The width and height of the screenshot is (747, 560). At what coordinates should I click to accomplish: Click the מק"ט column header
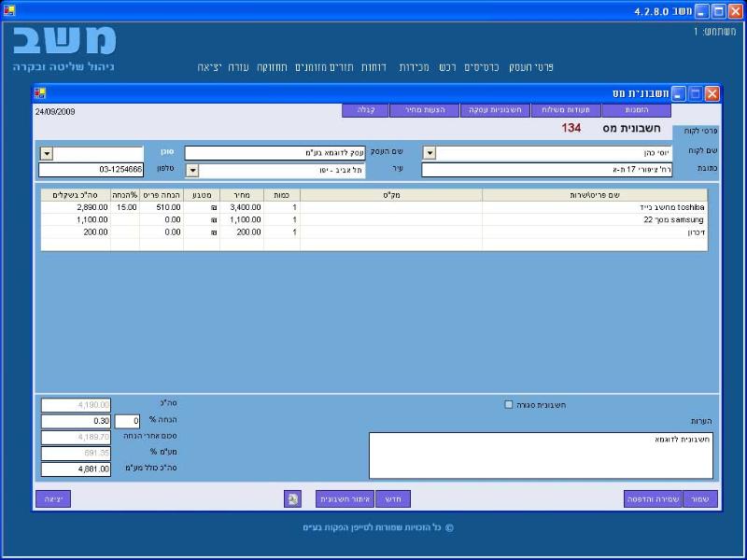(391, 195)
